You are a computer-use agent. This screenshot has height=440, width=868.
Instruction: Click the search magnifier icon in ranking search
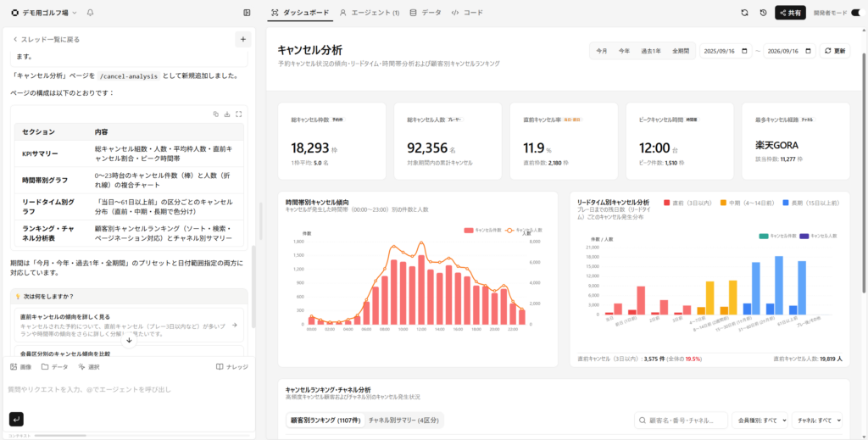tap(643, 421)
